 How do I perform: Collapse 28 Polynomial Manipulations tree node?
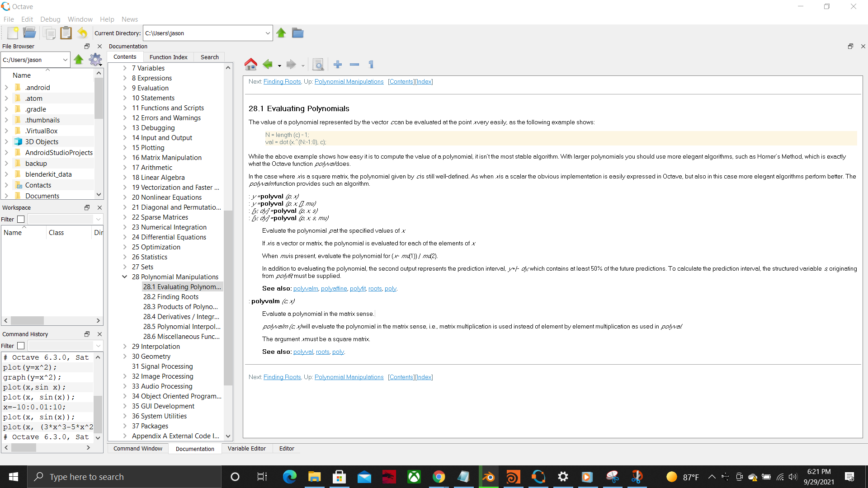(125, 277)
